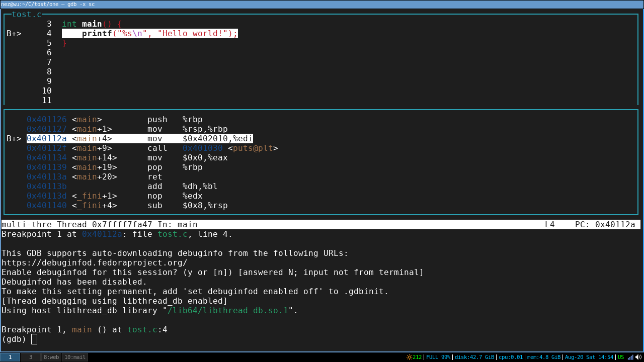Click '[Thread debugging using libthread_db enabled]' line
644x362 pixels.
[x=115, y=301]
